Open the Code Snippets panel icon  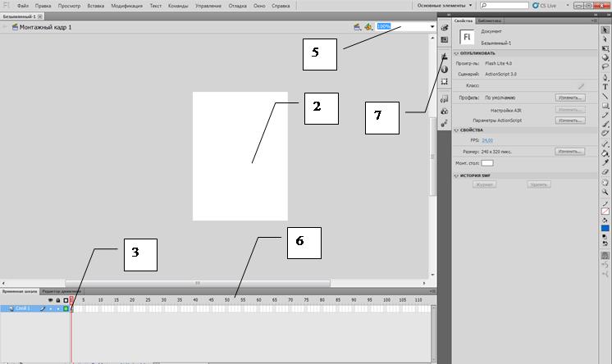(x=444, y=99)
